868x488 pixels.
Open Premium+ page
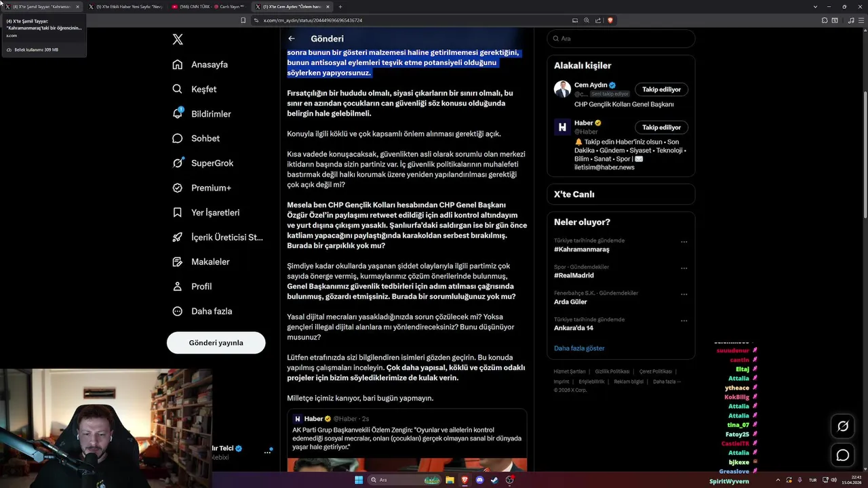pyautogui.click(x=201, y=188)
